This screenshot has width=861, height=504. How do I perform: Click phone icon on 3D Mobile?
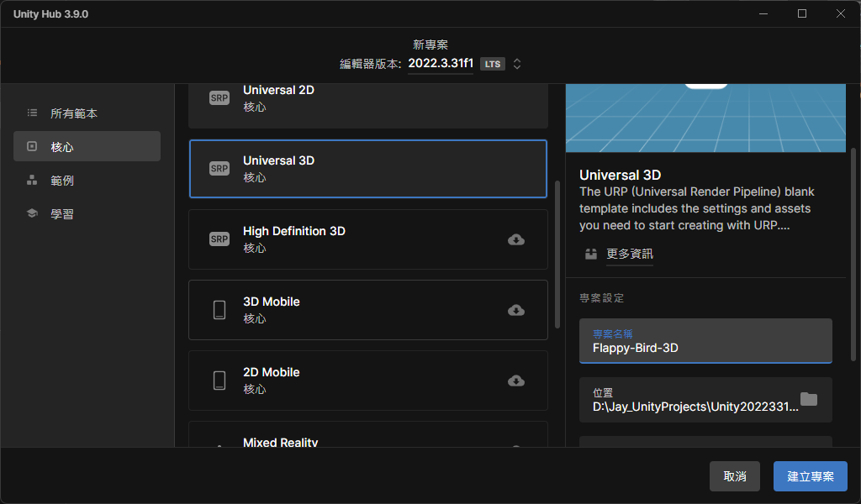click(219, 310)
